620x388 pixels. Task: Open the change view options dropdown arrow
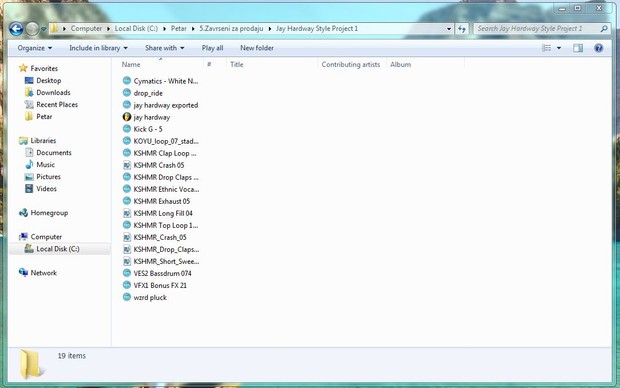coord(559,48)
